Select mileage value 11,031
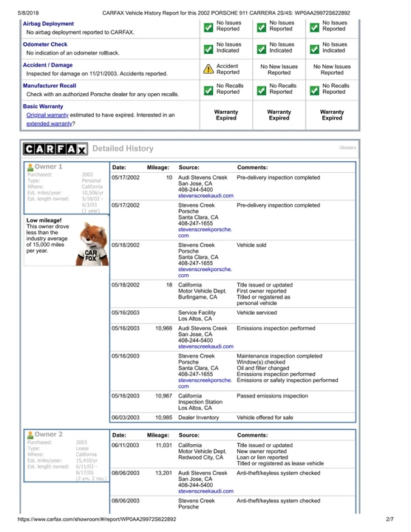The height and width of the screenshot is (532, 411). click(x=163, y=445)
